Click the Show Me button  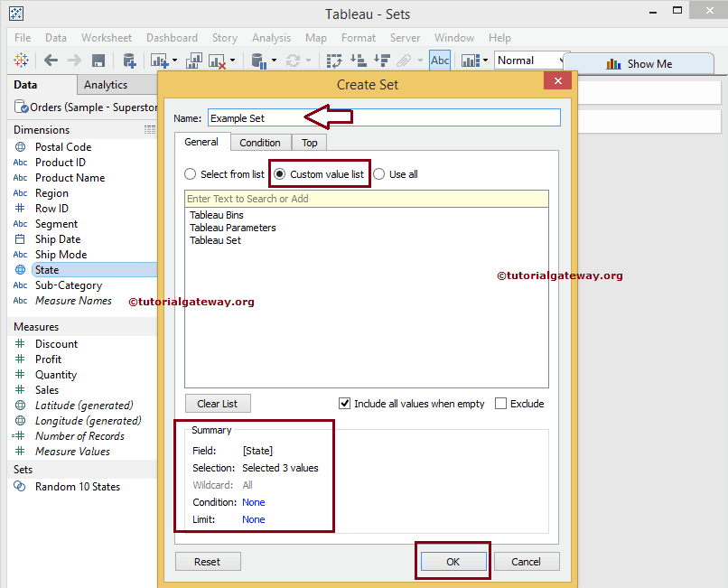click(639, 63)
